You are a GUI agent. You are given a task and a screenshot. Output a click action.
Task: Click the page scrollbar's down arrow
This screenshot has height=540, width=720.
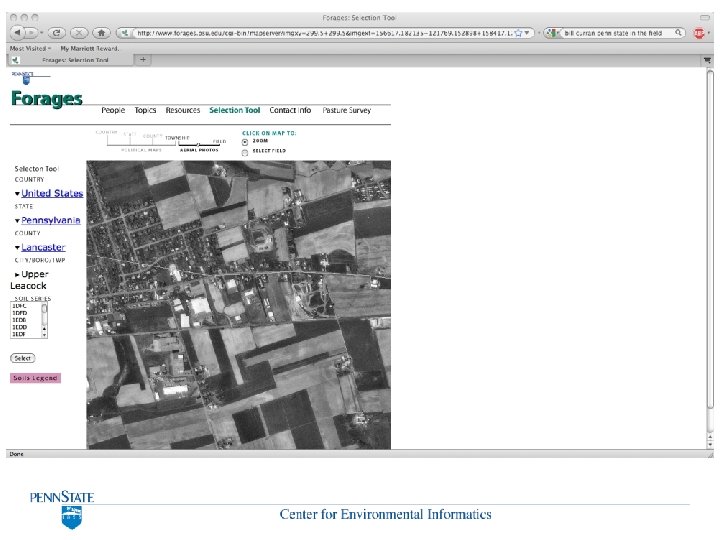point(710,445)
